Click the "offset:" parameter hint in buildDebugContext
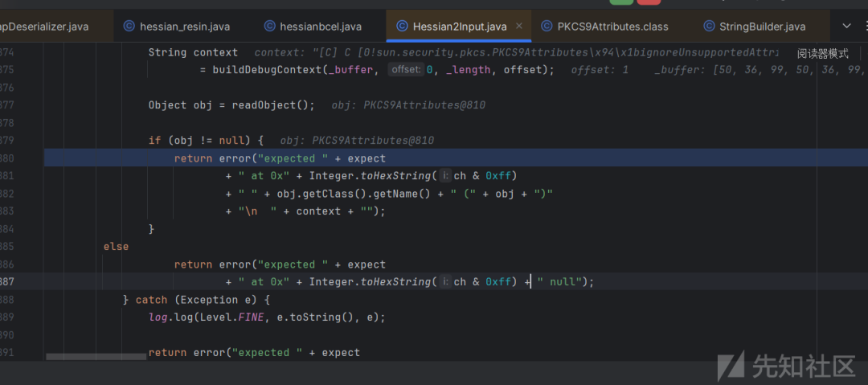 (405, 70)
